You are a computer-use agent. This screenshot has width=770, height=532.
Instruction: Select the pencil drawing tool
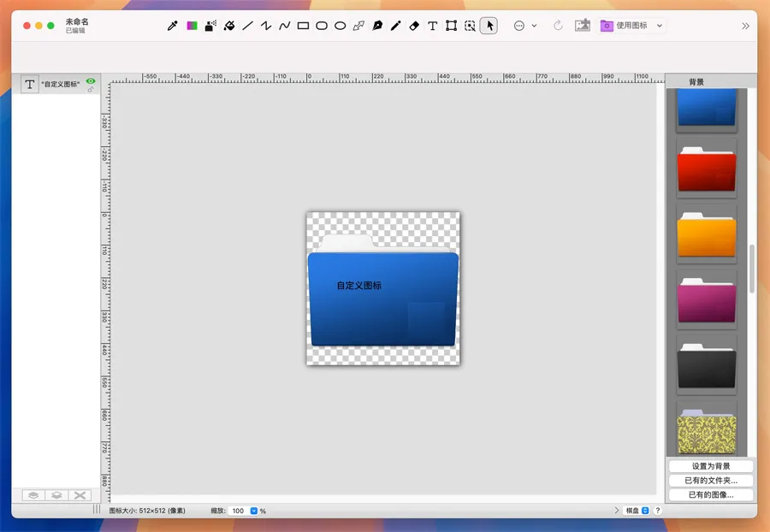point(395,26)
